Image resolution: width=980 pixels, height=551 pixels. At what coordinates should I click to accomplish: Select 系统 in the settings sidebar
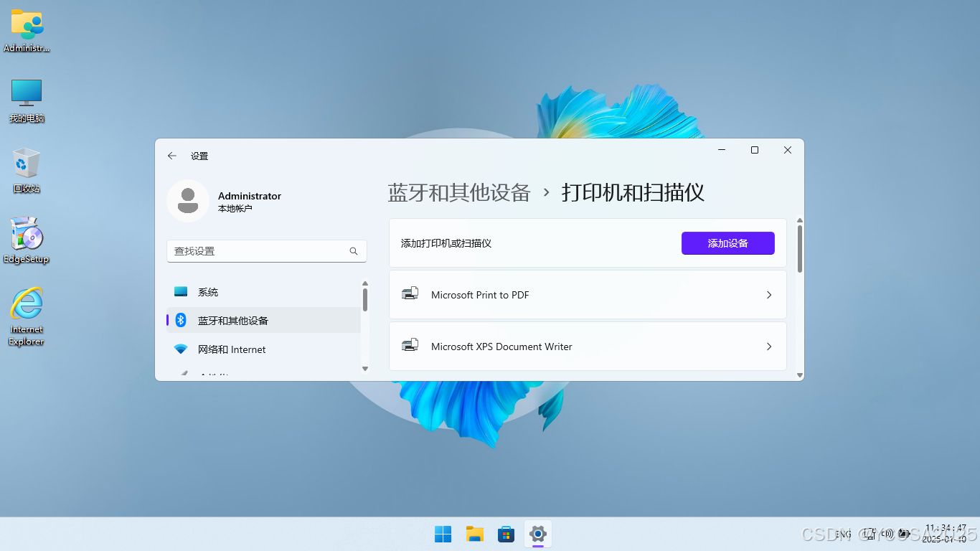263,292
